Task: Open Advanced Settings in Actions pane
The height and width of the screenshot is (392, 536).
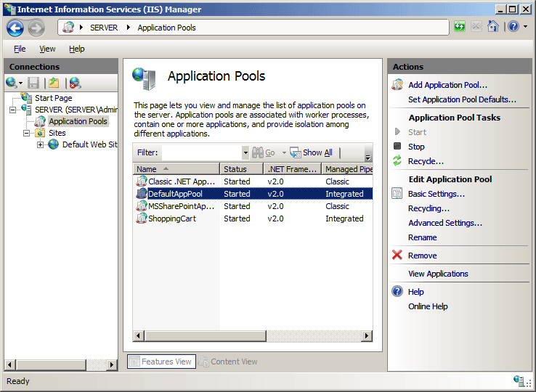Action: click(444, 223)
